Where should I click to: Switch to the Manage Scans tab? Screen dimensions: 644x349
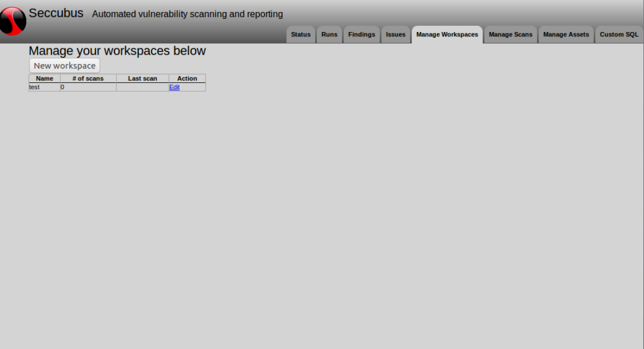click(511, 35)
